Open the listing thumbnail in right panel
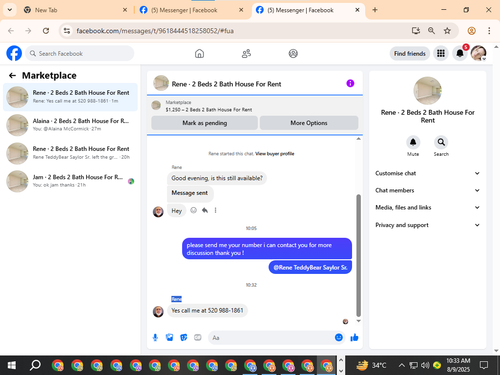 coord(428,91)
